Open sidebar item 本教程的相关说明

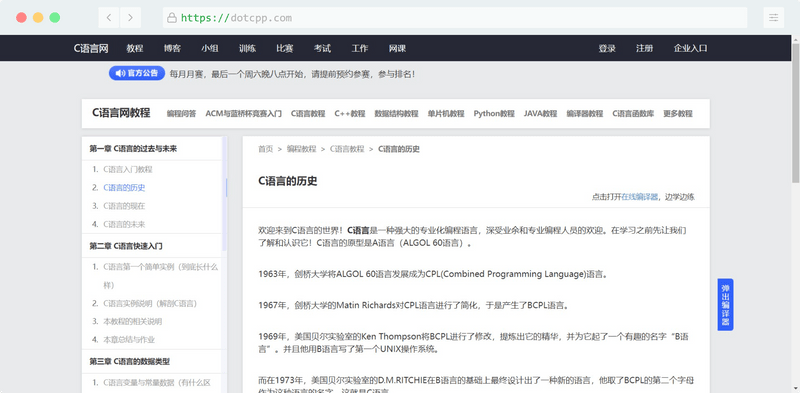(x=133, y=322)
